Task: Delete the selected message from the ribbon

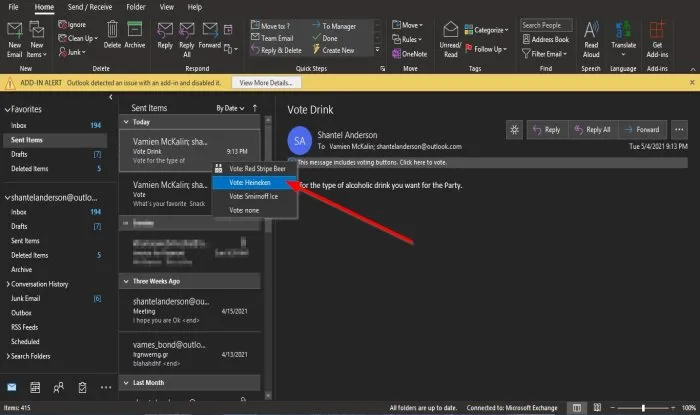Action: 112,35
